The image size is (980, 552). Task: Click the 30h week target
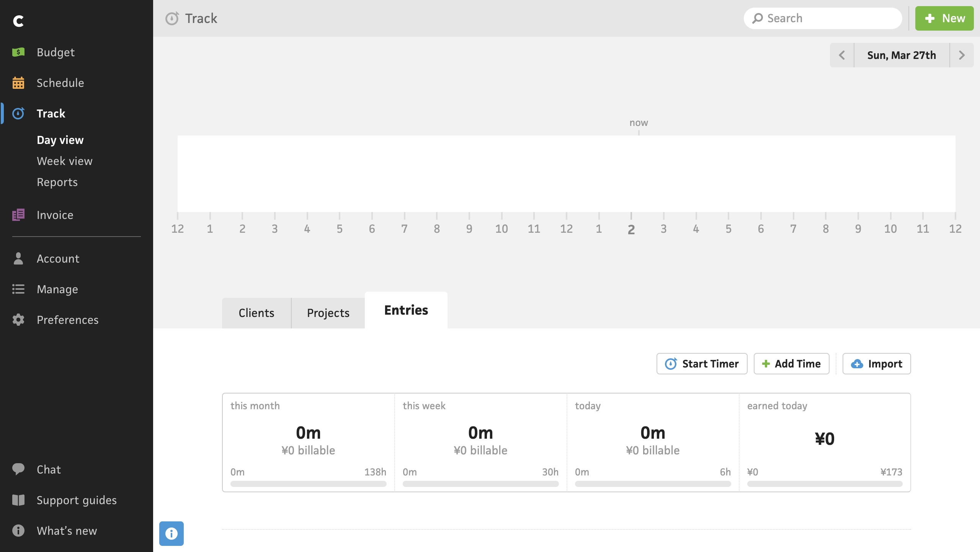(x=550, y=472)
